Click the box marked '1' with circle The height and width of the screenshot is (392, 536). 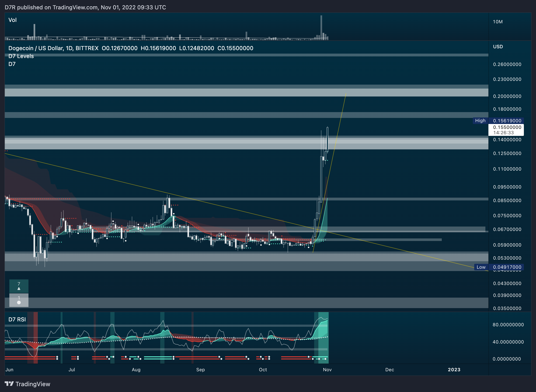point(19,300)
